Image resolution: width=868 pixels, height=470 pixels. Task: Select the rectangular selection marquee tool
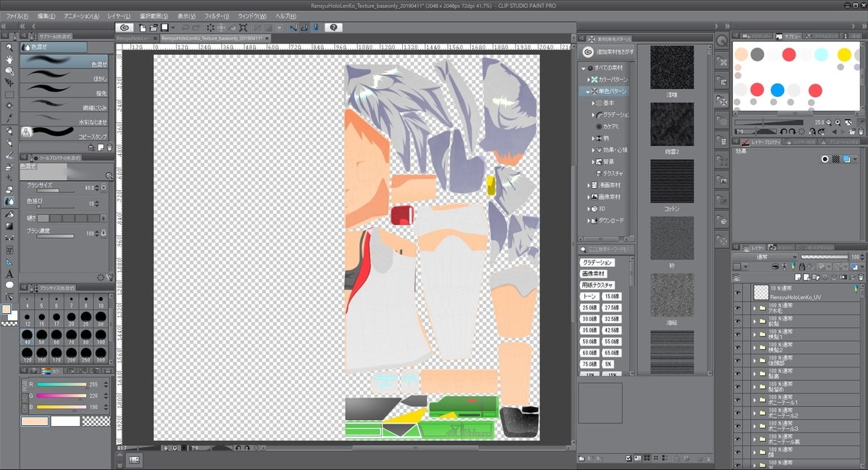click(x=9, y=95)
